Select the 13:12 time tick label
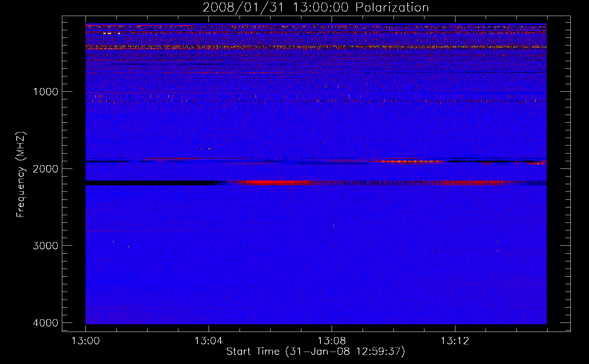589x364 pixels. [455, 341]
